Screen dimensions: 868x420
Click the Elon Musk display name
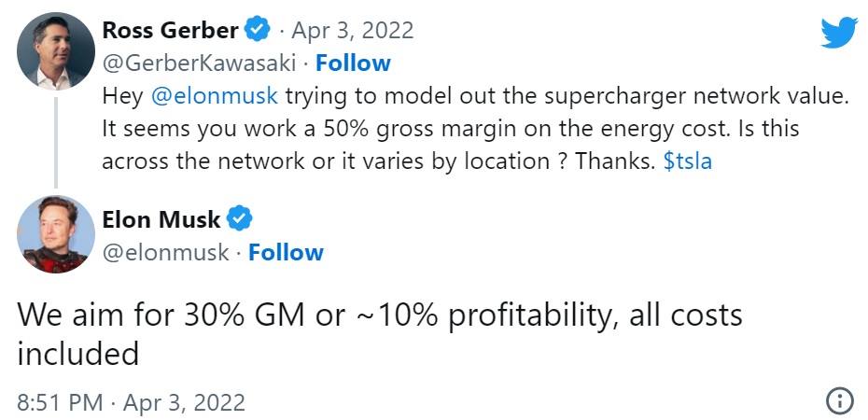click(161, 220)
